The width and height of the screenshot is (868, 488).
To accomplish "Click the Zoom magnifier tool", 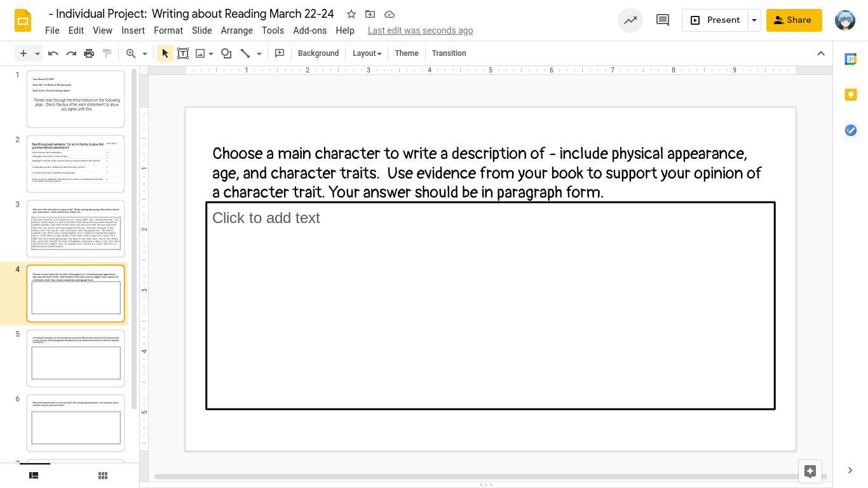I will pyautogui.click(x=131, y=53).
